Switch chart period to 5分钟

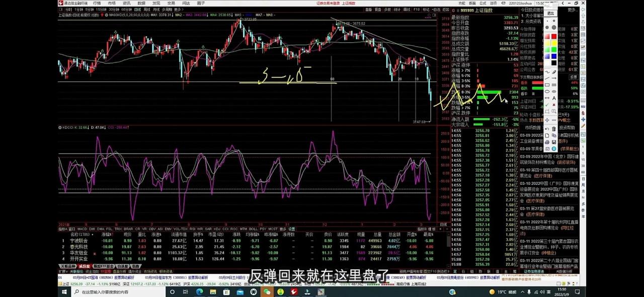tap(90, 10)
